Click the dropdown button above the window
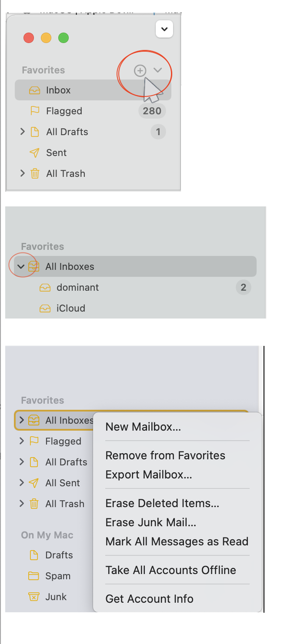The width and height of the screenshot is (294, 644). 164,30
